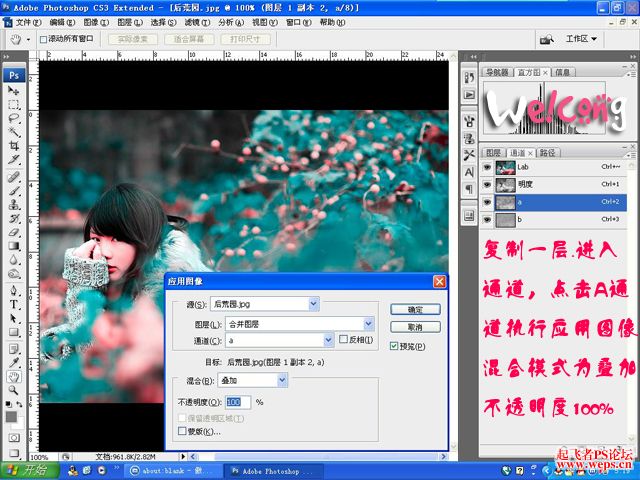Viewport: 640px width, 480px height.
Task: Set the foreground color swatch
Action: (11, 416)
